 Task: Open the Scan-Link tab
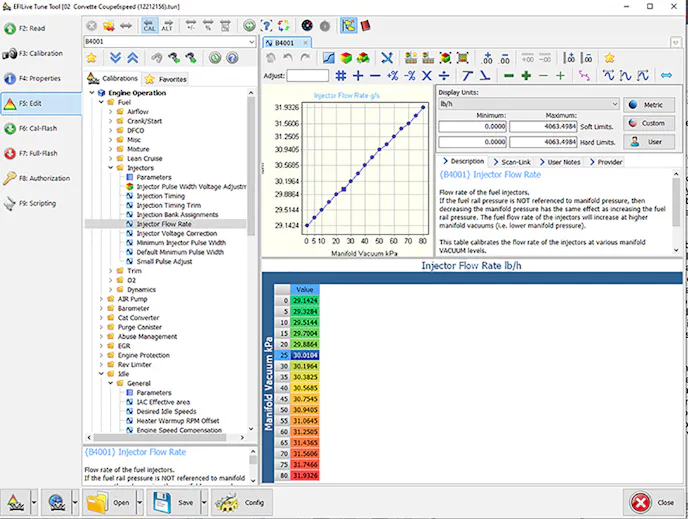pyautogui.click(x=515, y=161)
